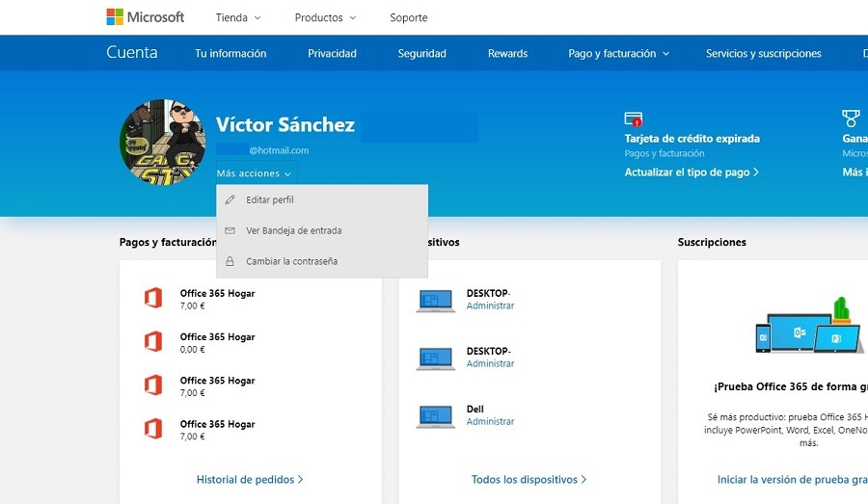Open the Pago y facturación dropdown
Screen dimensions: 868x504
618,54
